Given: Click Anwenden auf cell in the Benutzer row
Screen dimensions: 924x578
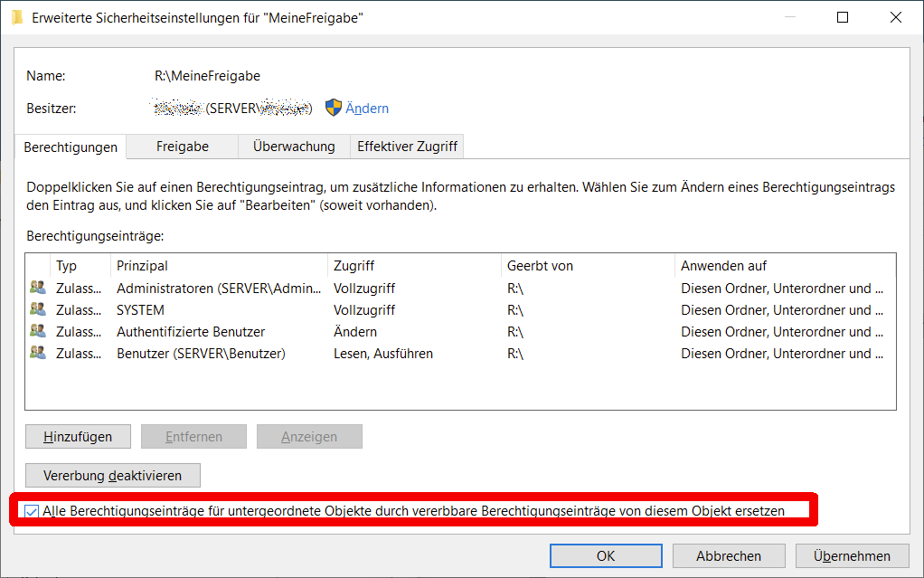Looking at the screenshot, I should (x=782, y=354).
